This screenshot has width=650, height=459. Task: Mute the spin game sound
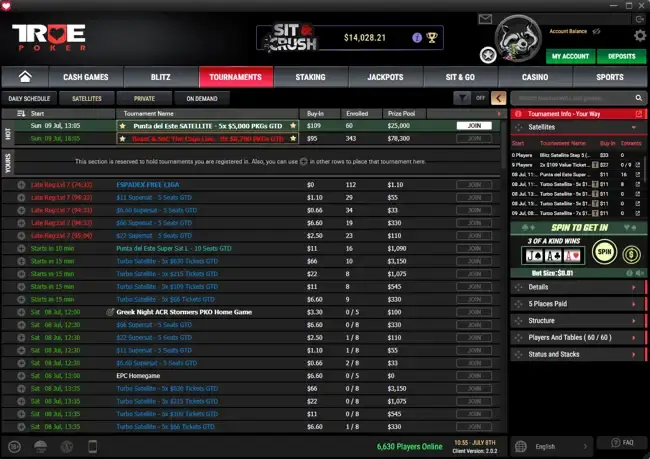tap(640, 273)
